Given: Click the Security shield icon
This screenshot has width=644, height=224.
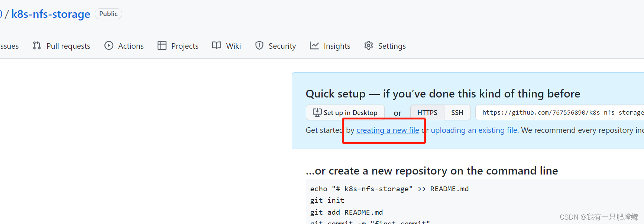Looking at the screenshot, I should click(x=259, y=45).
